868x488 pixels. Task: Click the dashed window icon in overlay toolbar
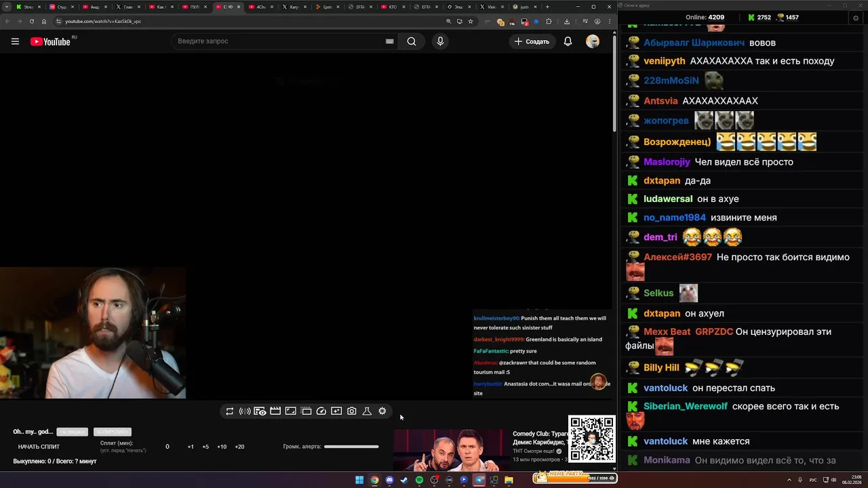point(306,411)
